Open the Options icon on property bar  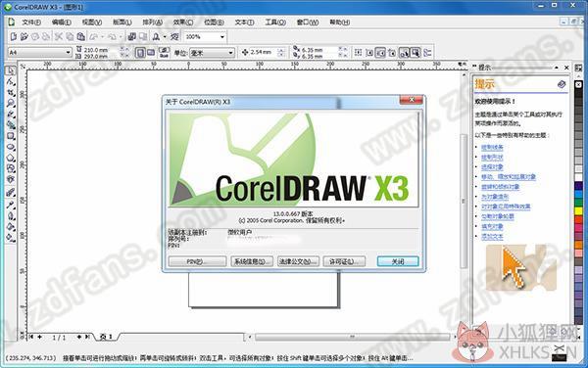(427, 53)
